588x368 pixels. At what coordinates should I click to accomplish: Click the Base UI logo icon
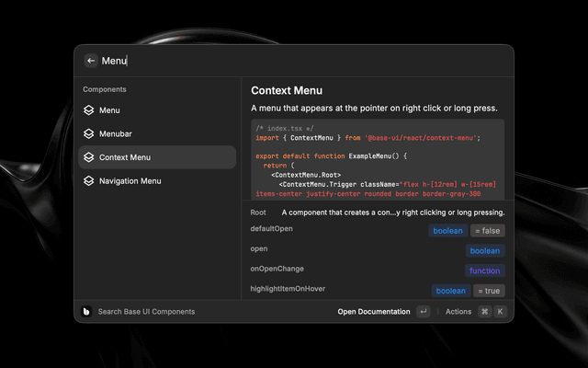tap(86, 312)
